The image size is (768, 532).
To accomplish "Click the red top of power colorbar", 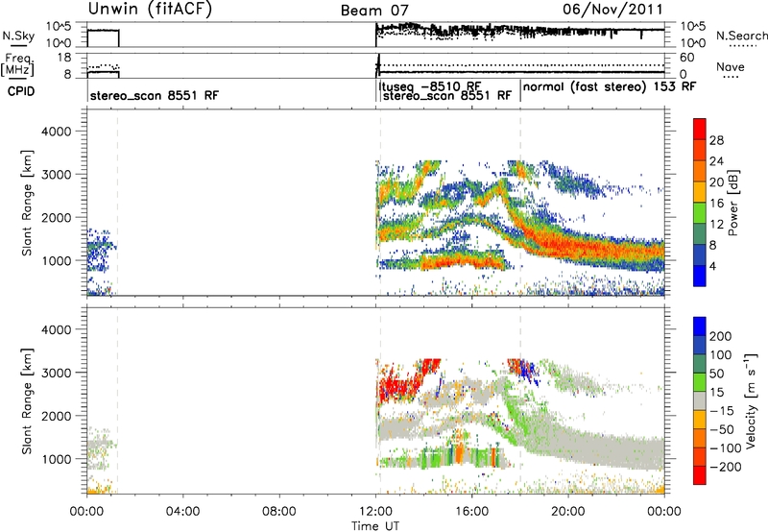I will coord(700,129).
